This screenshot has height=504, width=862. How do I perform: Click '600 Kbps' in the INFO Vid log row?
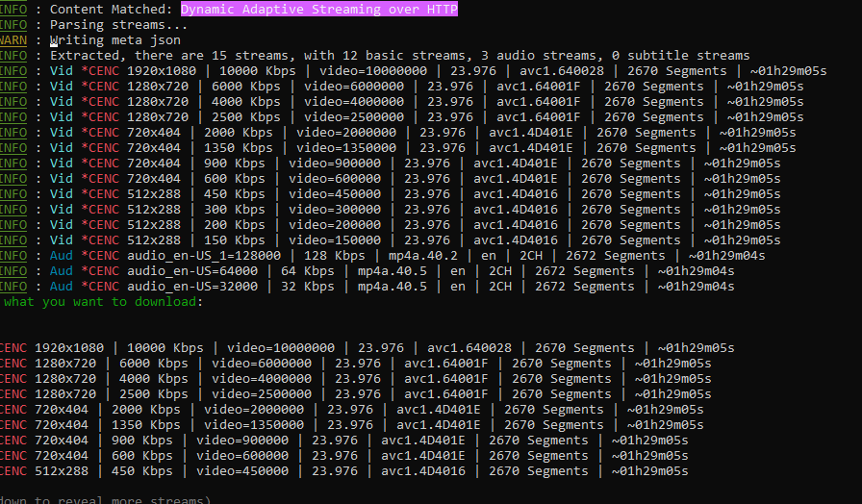[234, 179]
